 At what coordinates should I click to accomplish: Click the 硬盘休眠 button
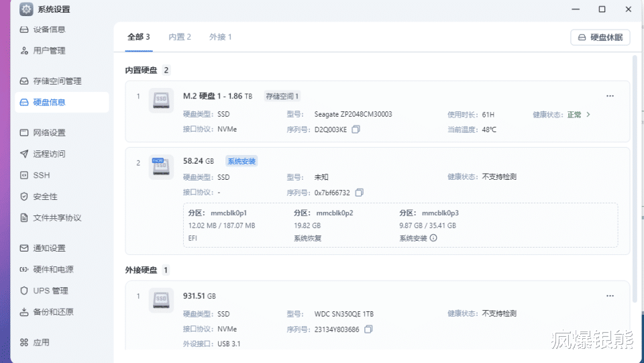[x=600, y=38]
